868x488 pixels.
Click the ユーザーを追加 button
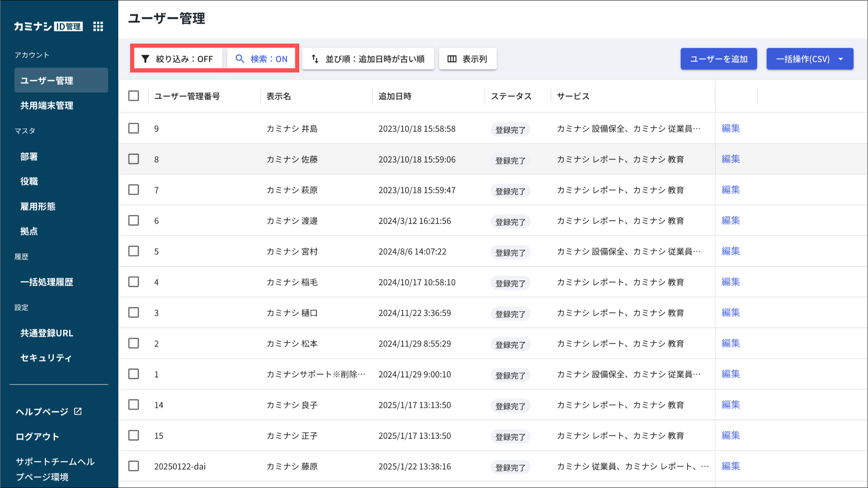(718, 59)
